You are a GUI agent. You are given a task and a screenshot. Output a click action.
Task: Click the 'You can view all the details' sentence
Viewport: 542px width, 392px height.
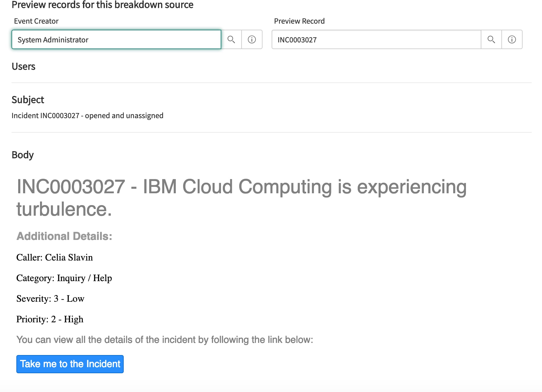pos(165,340)
